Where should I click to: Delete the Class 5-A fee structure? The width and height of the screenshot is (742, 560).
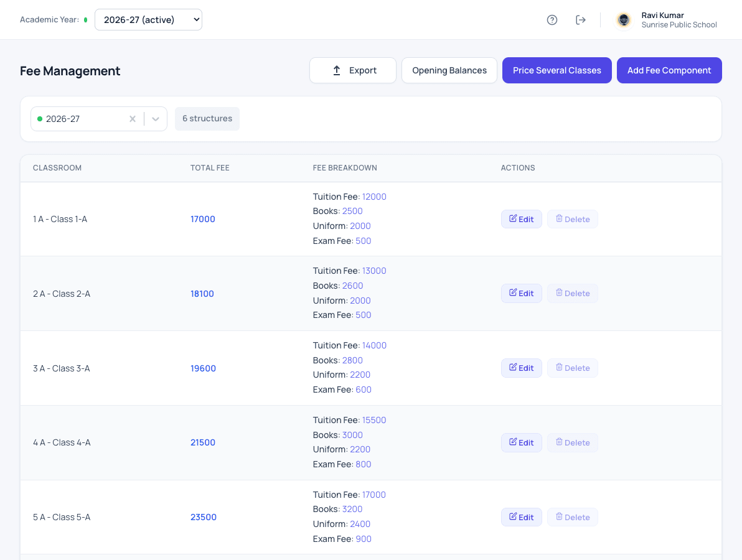573,517
